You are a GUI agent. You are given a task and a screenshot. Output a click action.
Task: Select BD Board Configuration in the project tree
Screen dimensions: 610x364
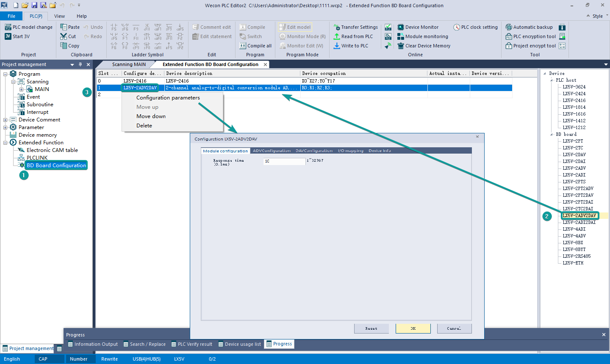56,165
